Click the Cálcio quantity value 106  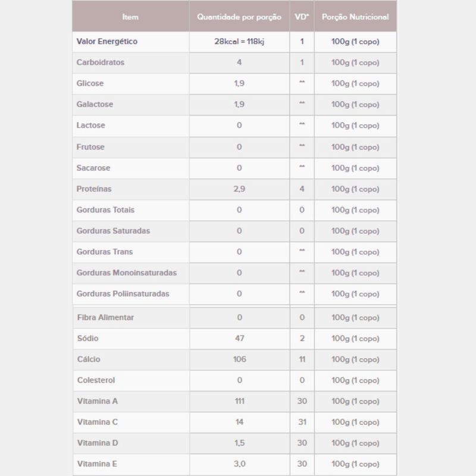coord(239,359)
